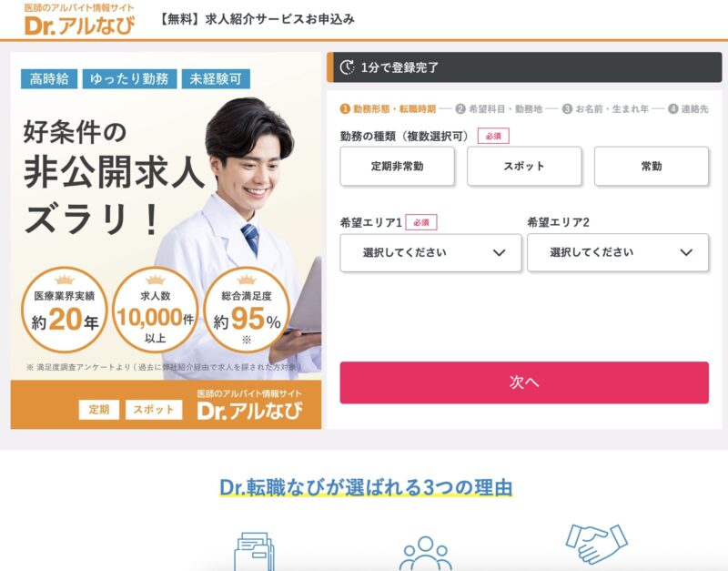This screenshot has width=728, height=571.
Task: Open the 希望エリア1 dropdown
Action: pos(430,253)
